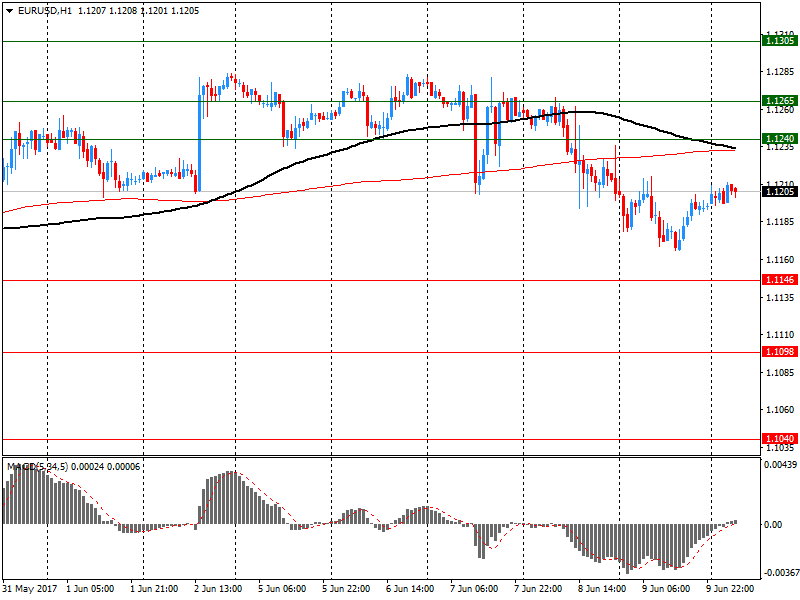Screen dimensions: 800x600
Task: Select the EURUSD,H1 chart title text
Action: (45, 11)
